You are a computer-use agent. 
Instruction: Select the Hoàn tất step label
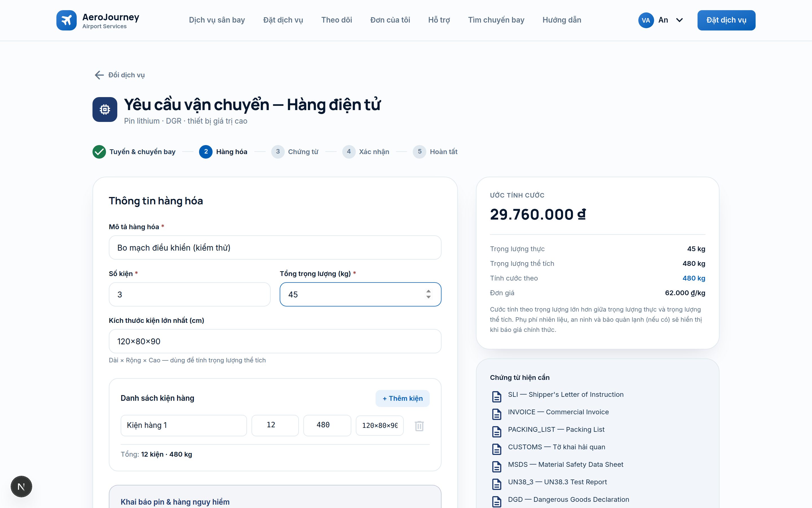(x=443, y=152)
